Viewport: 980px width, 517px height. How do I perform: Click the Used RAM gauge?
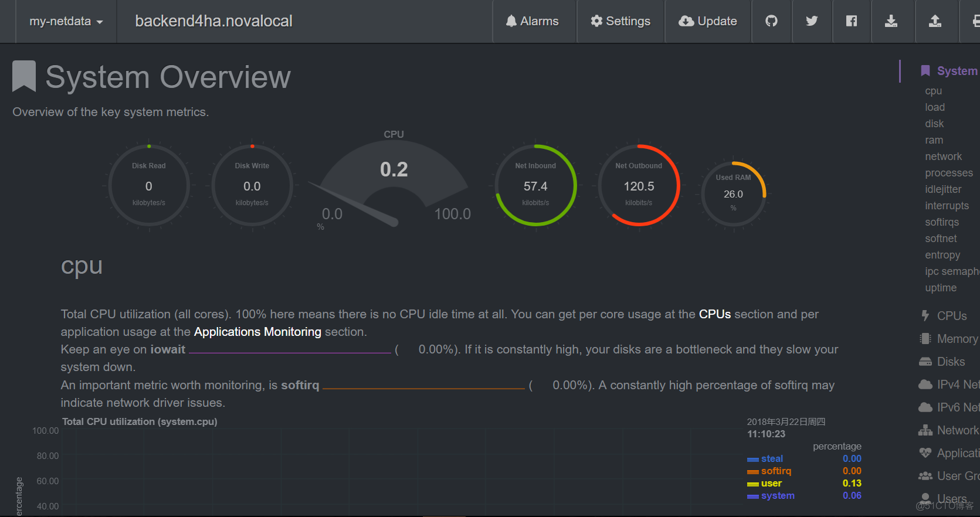click(x=733, y=194)
